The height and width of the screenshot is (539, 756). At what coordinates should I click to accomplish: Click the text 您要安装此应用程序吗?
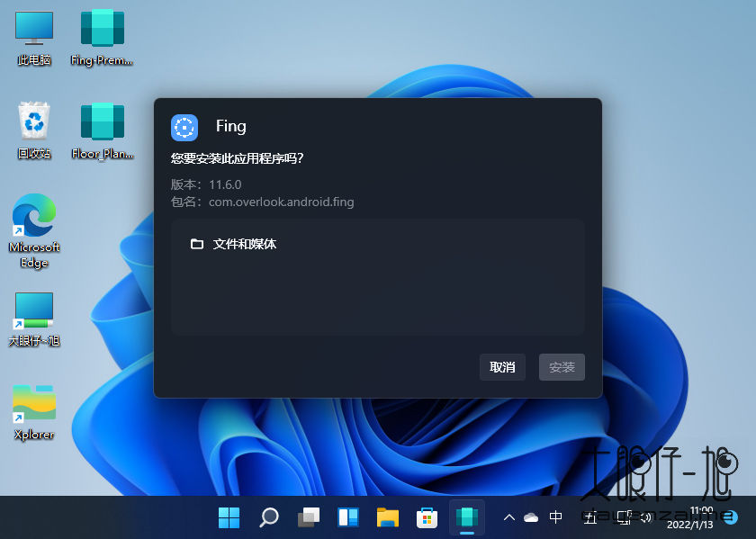238,158
